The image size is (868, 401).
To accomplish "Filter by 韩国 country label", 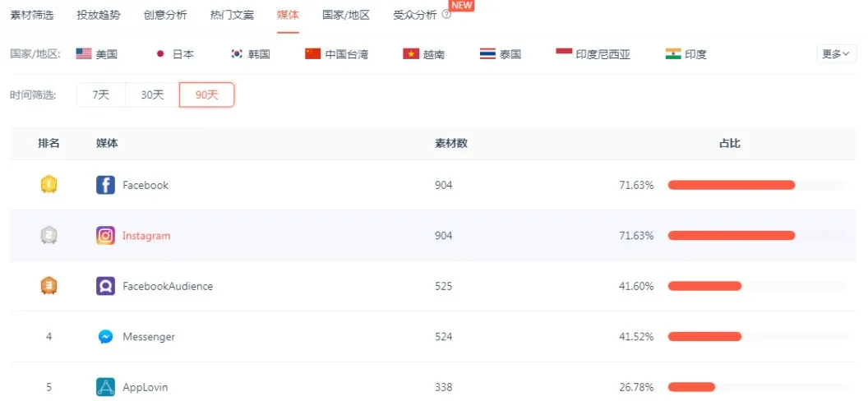I will click(x=259, y=54).
